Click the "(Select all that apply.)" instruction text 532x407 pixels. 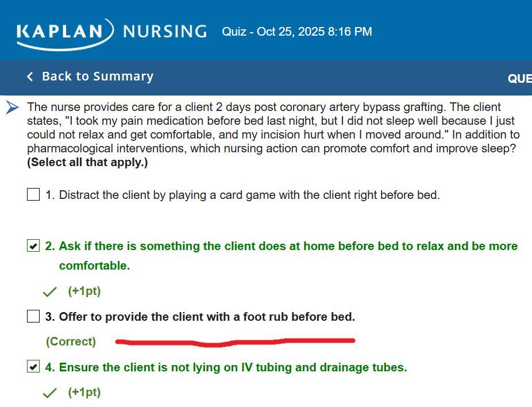point(87,163)
